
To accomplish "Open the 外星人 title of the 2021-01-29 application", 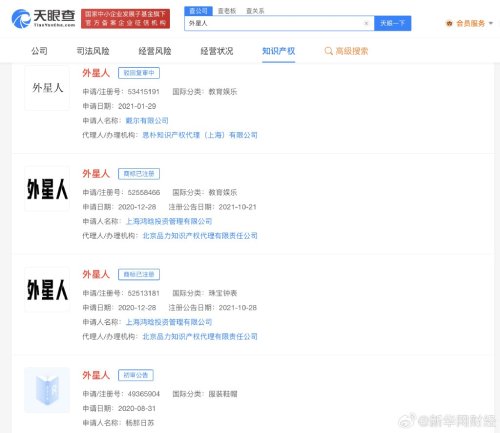I will [96, 73].
